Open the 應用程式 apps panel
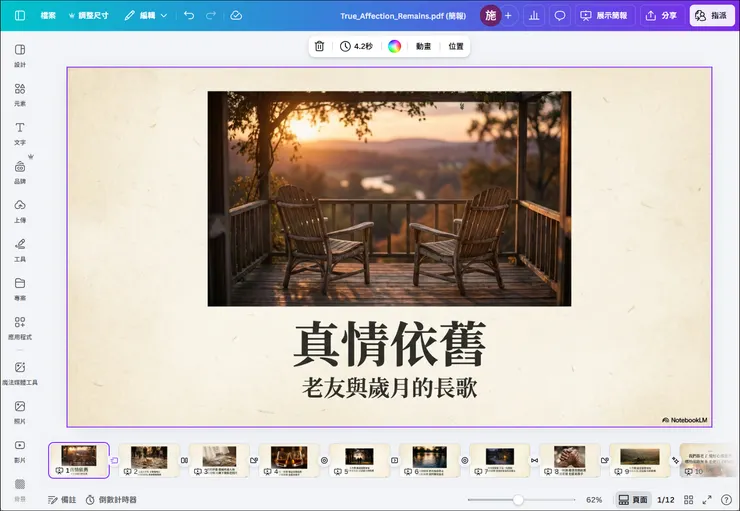740x511 pixels. pyautogui.click(x=20, y=328)
